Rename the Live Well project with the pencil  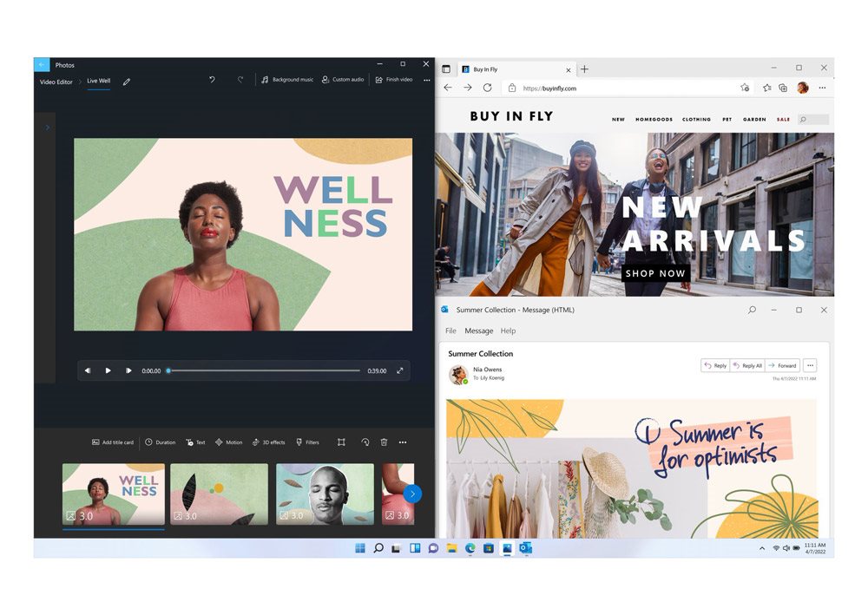(126, 81)
